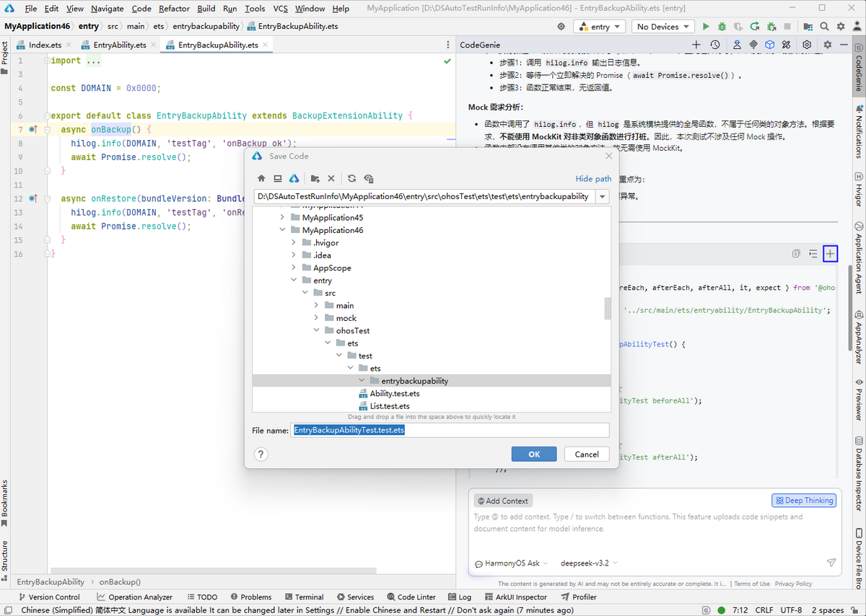The width and height of the screenshot is (866, 616).
Task: Click the Debug bug icon in toolbar
Action: click(722, 27)
